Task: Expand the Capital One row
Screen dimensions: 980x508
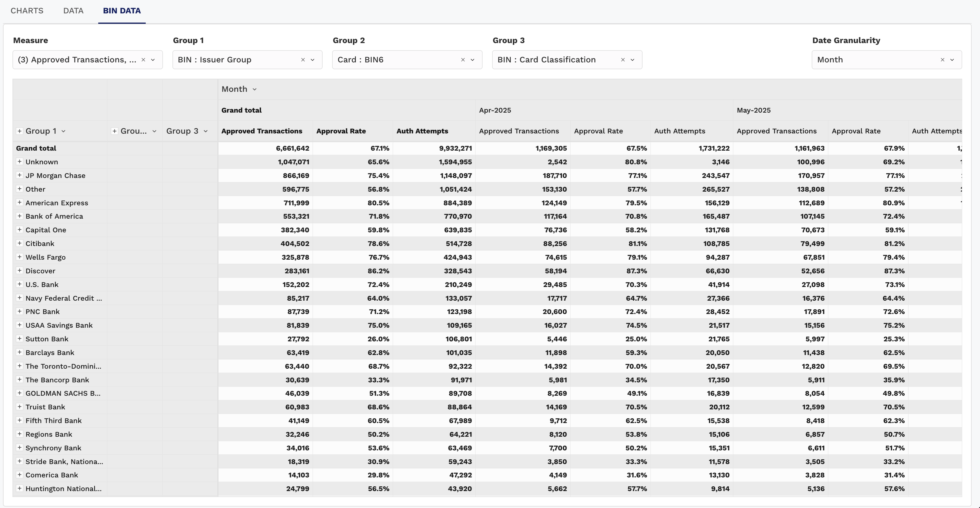Action: [x=19, y=230]
